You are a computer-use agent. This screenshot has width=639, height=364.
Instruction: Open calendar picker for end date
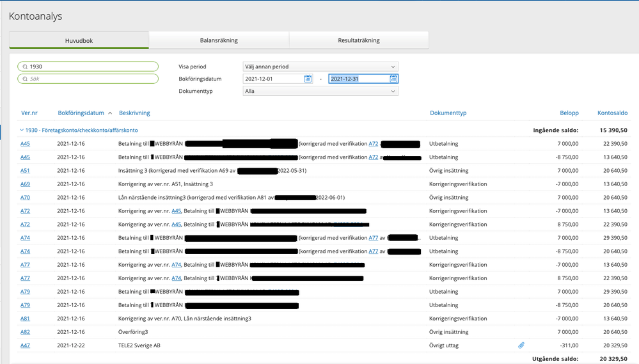tap(393, 79)
